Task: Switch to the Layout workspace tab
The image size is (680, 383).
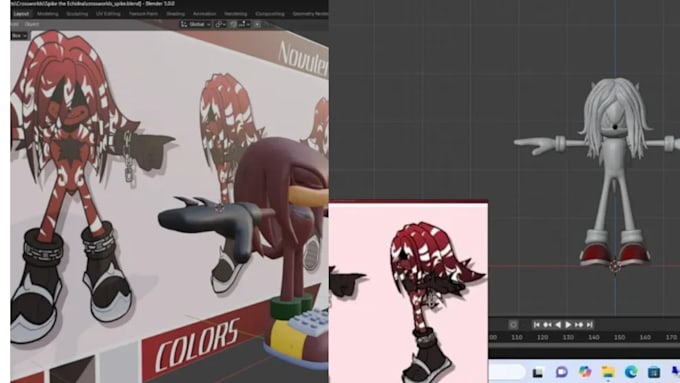Action: (21, 14)
